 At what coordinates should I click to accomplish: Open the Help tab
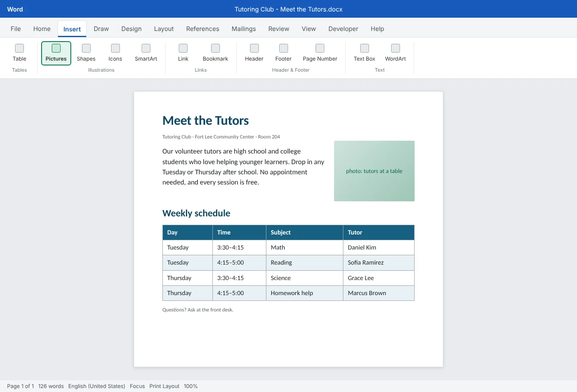point(377,29)
